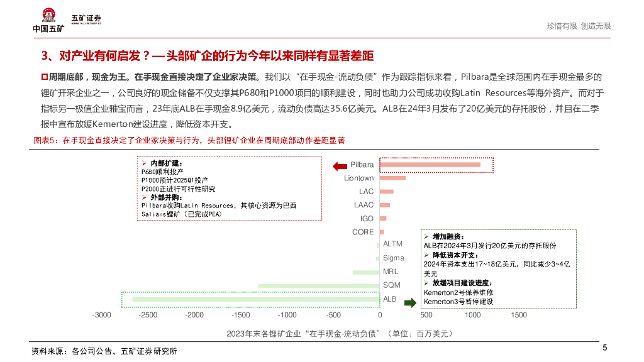Click the red arrow beside Pilbara

point(340,166)
